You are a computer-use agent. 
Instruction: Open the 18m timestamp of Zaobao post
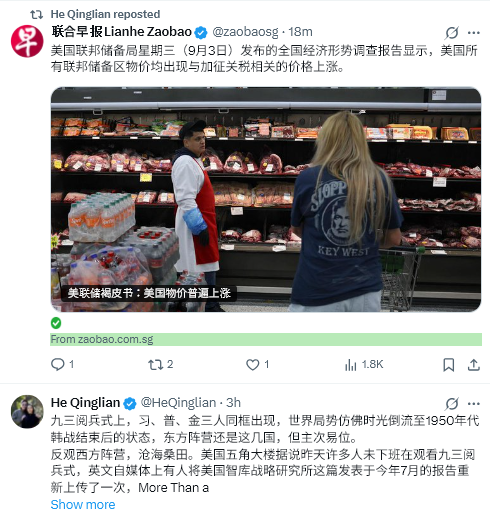(x=300, y=32)
